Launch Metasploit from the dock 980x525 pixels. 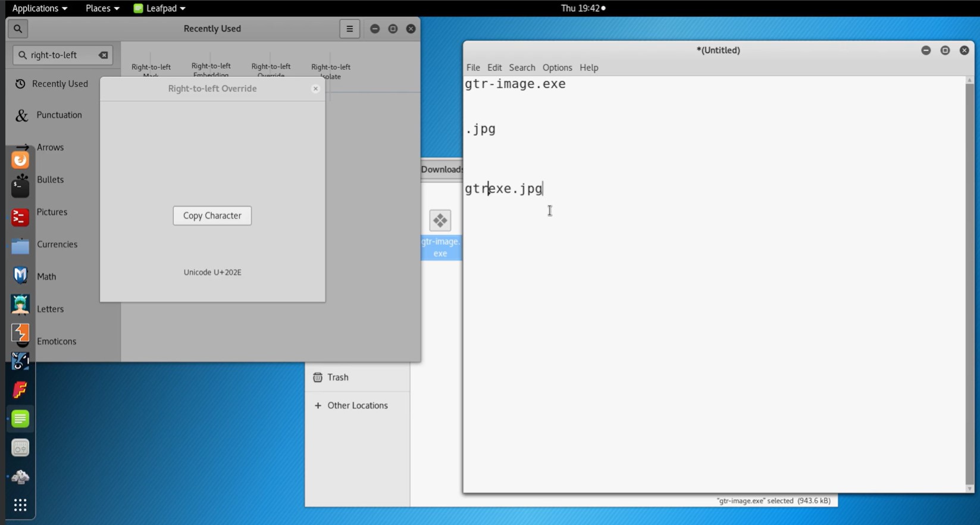click(20, 275)
